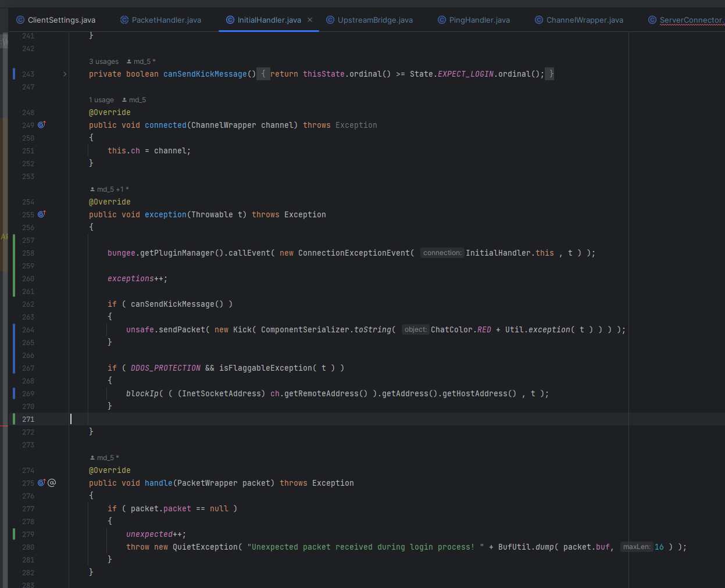Click the blue change marker beside the blockIp line
The image size is (725, 588).
pos(14,393)
